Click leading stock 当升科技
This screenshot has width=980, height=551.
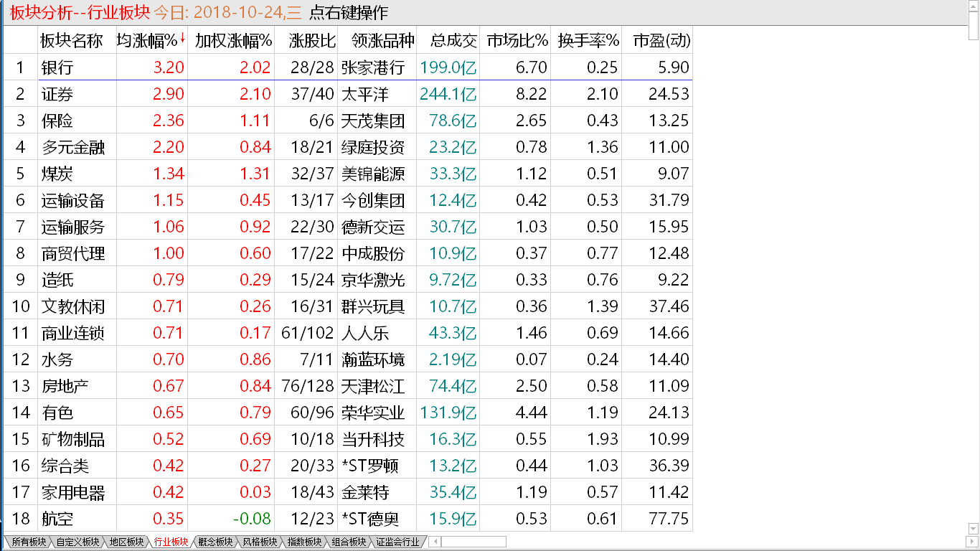point(373,439)
